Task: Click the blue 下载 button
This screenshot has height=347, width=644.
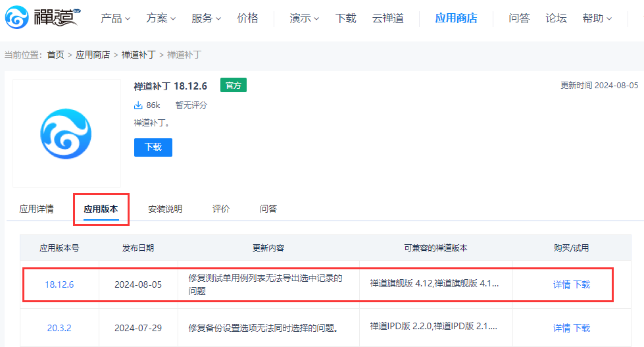Action: point(153,147)
